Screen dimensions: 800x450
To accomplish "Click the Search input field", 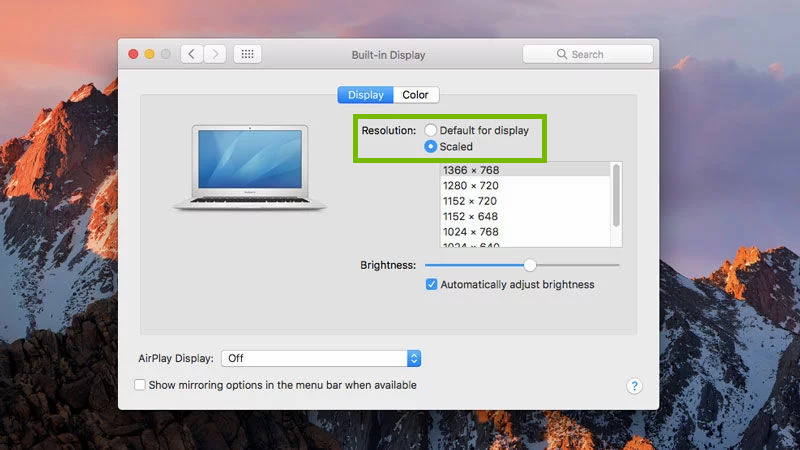I will (588, 54).
